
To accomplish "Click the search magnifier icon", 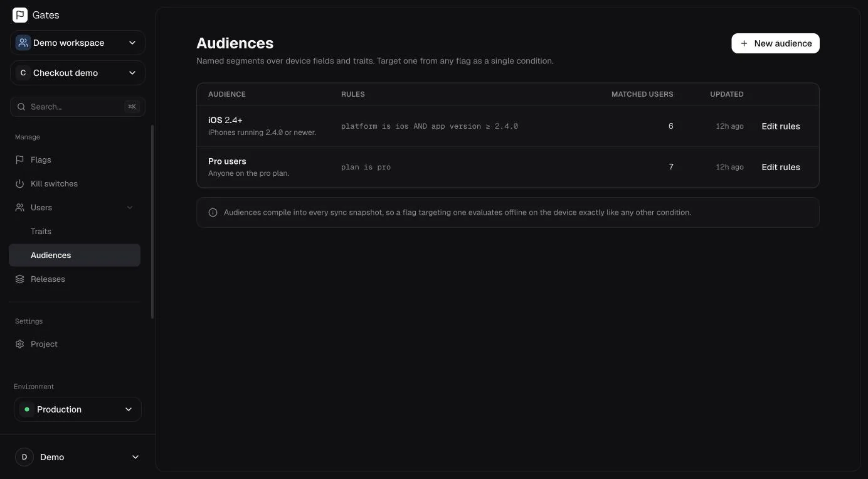I will point(22,107).
